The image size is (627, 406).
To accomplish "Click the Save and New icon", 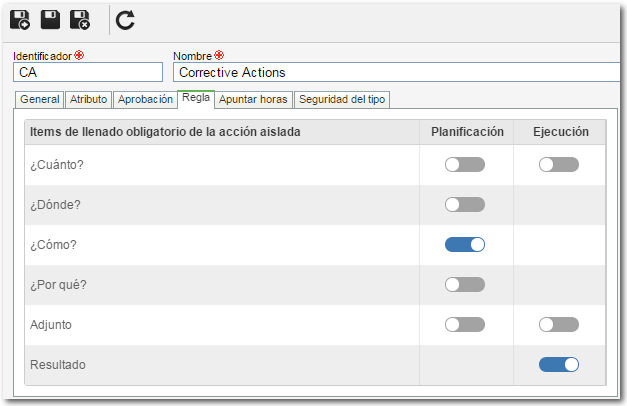I will click(20, 20).
